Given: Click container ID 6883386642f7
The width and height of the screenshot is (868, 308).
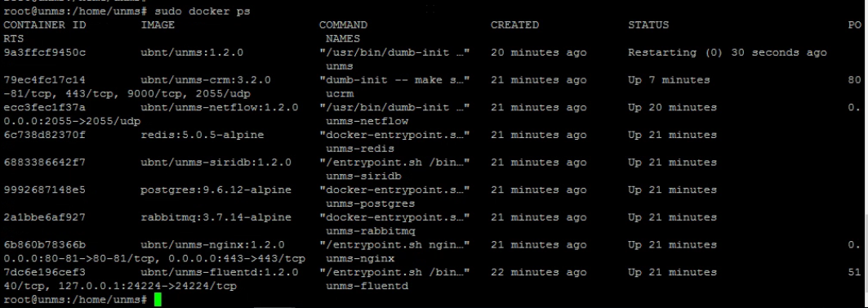Looking at the screenshot, I should tap(44, 163).
